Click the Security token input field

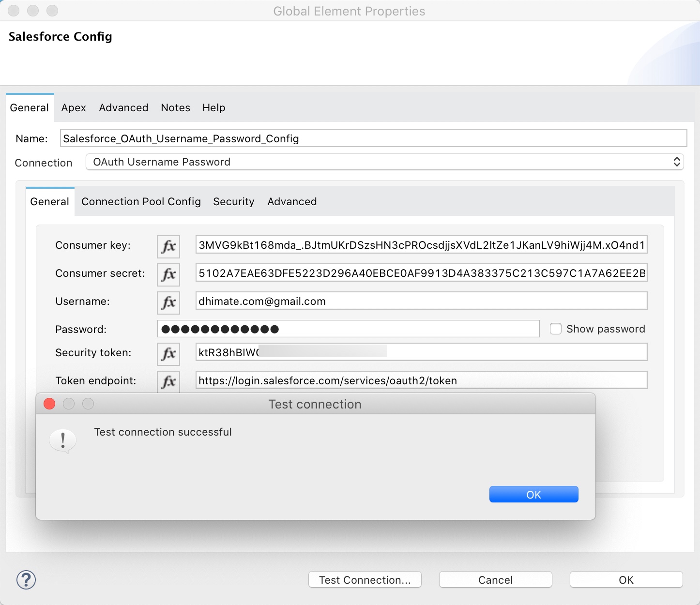(x=421, y=352)
